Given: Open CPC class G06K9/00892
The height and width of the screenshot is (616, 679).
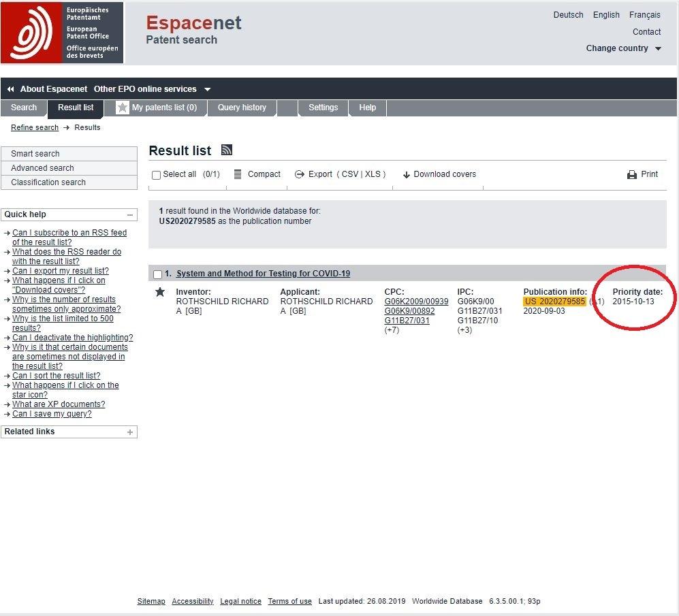Looking at the screenshot, I should point(410,311).
